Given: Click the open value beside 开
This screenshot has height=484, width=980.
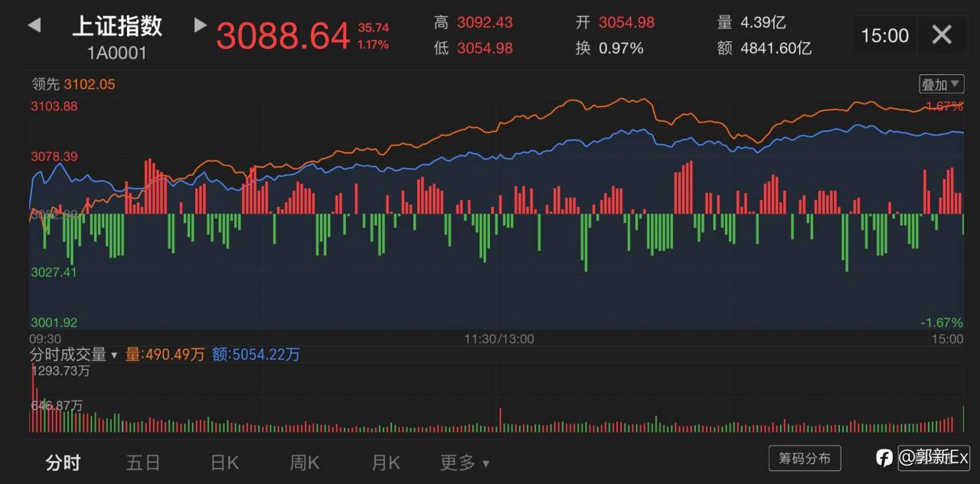Looking at the screenshot, I should tap(626, 22).
